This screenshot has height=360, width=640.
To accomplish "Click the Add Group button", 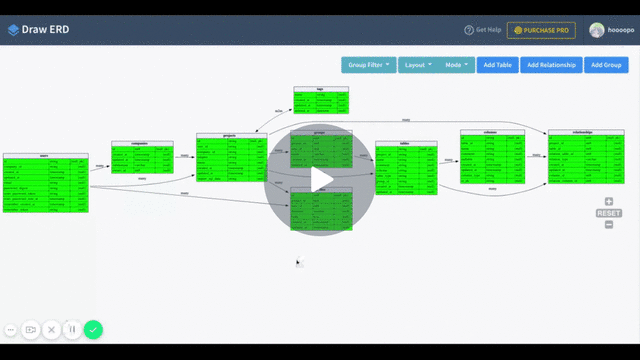I will 606,65.
